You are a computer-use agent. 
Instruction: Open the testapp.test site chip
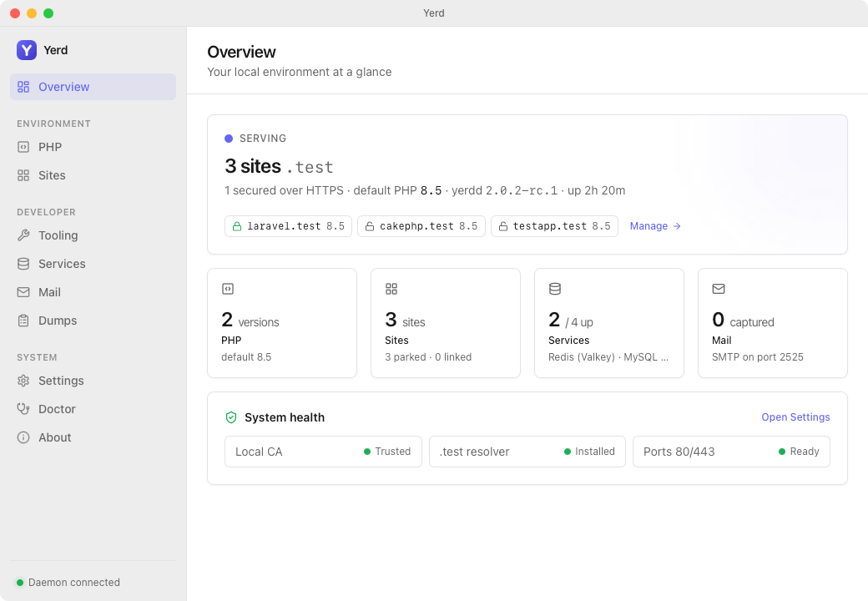tap(554, 226)
